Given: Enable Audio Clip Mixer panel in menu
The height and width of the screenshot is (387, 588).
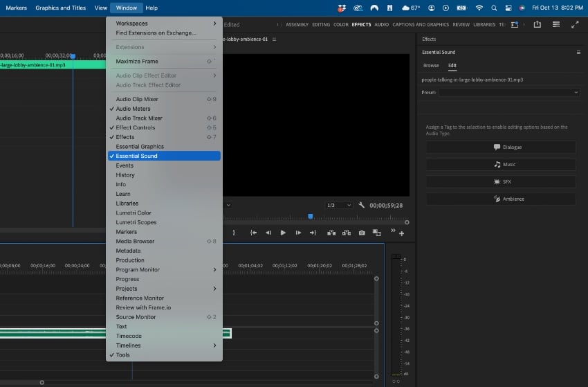Looking at the screenshot, I should (164, 99).
